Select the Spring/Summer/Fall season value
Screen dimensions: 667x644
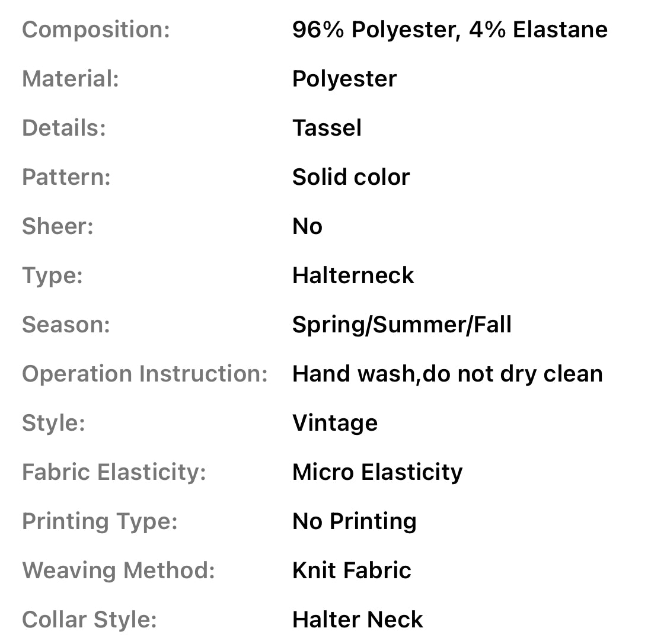pyautogui.click(x=401, y=325)
